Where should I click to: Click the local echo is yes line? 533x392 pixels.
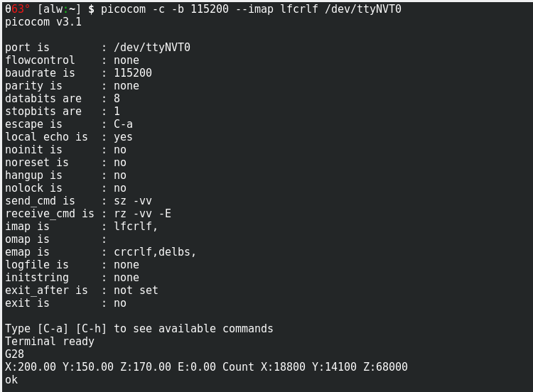(69, 137)
